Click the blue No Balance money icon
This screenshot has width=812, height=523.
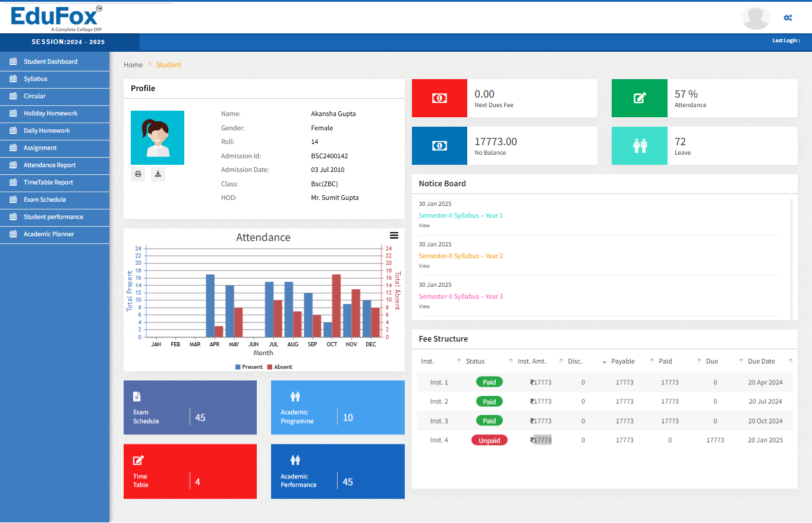click(x=439, y=146)
